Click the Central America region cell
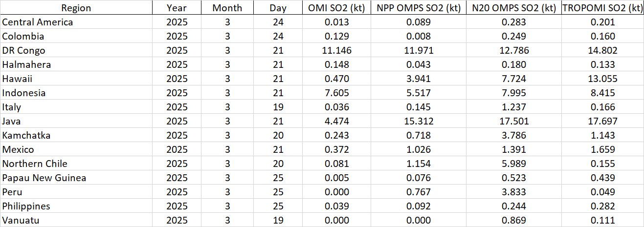The image size is (644, 227). coord(38,22)
